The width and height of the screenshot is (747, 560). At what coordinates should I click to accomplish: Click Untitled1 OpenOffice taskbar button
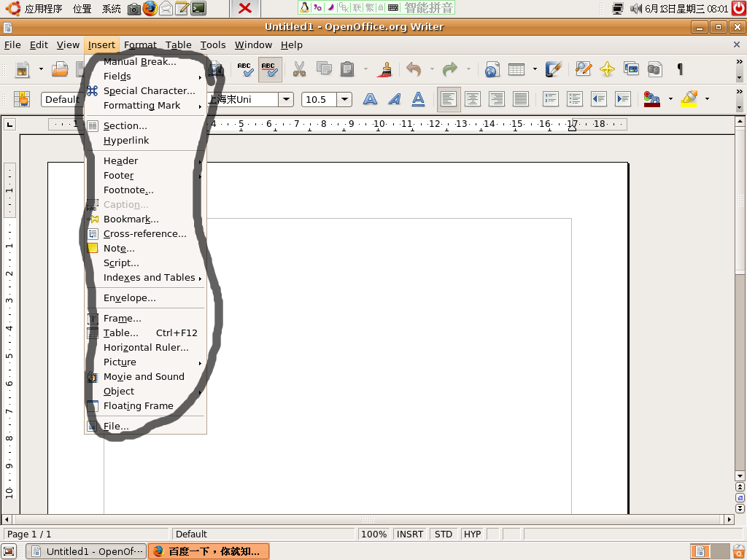tap(86, 551)
